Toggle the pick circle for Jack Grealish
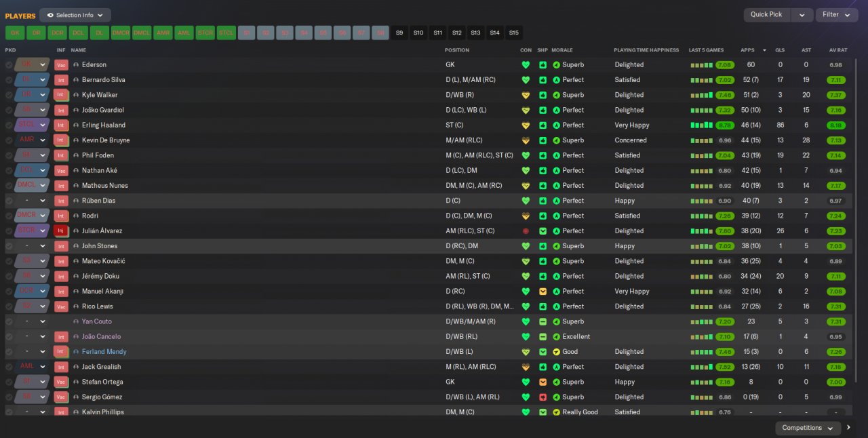This screenshot has width=868, height=438. [9, 367]
